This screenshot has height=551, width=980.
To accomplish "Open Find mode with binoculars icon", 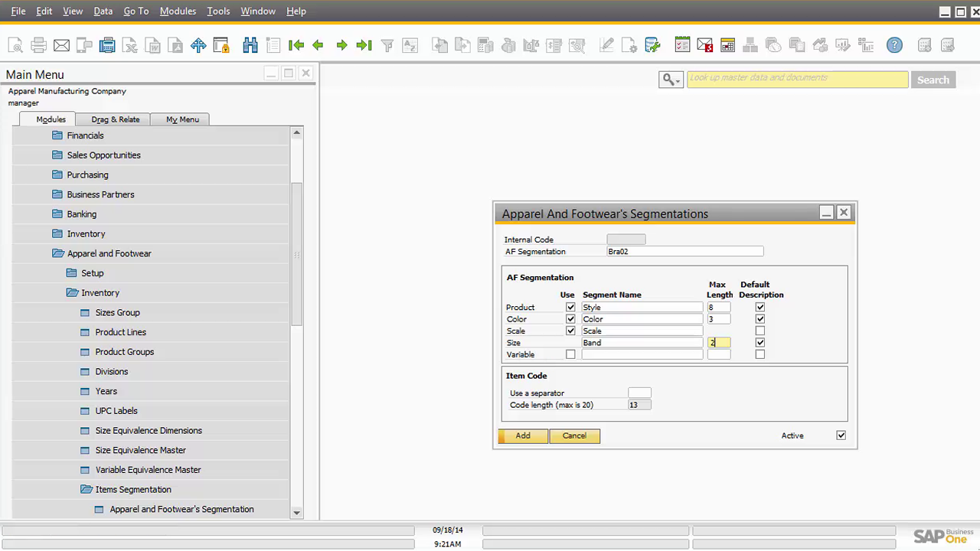I will tap(250, 46).
